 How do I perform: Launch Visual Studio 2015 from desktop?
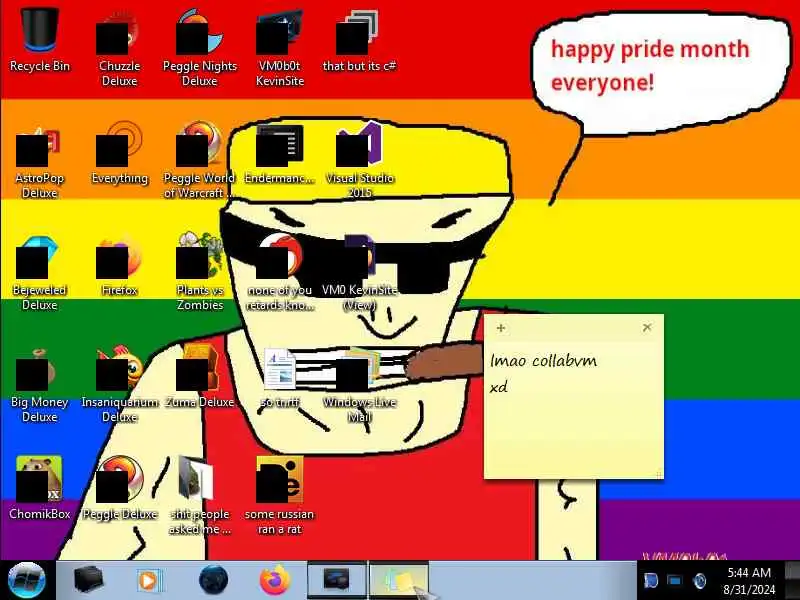pos(359,159)
